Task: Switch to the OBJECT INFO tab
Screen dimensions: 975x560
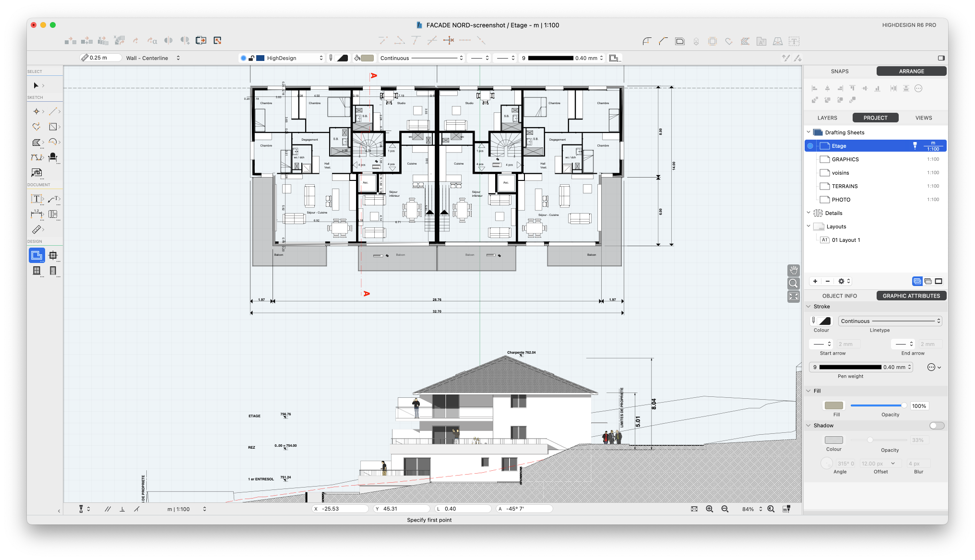Action: pos(839,296)
